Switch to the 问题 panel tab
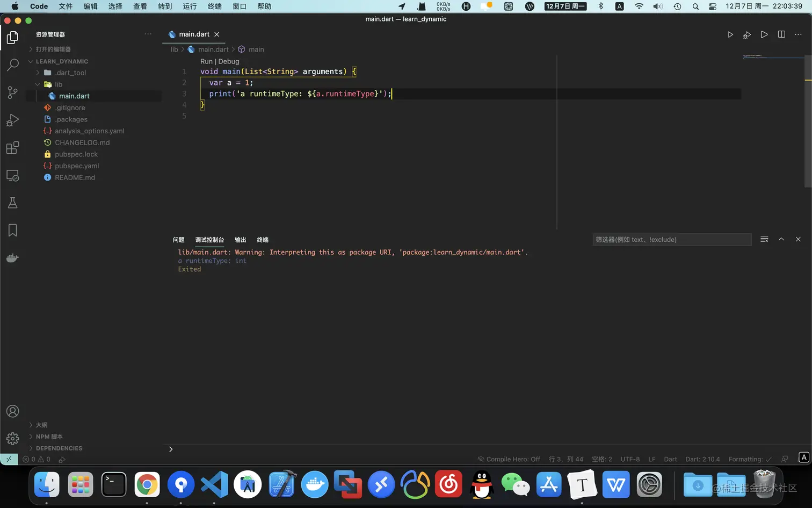The width and height of the screenshot is (812, 508). click(179, 240)
